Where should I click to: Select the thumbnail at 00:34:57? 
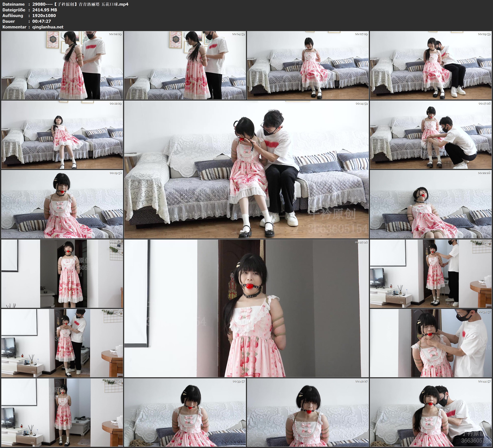click(431, 343)
